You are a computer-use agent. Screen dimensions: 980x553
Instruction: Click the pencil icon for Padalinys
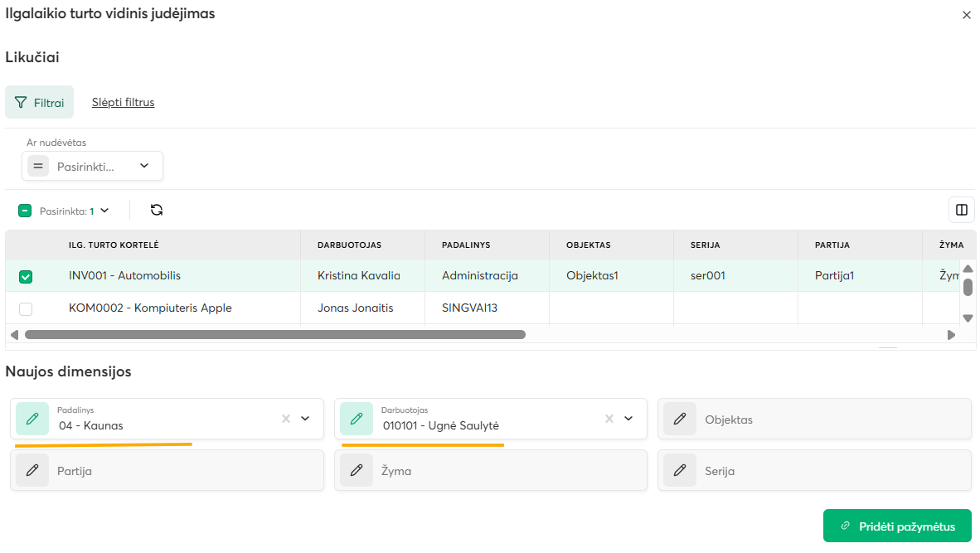point(32,419)
